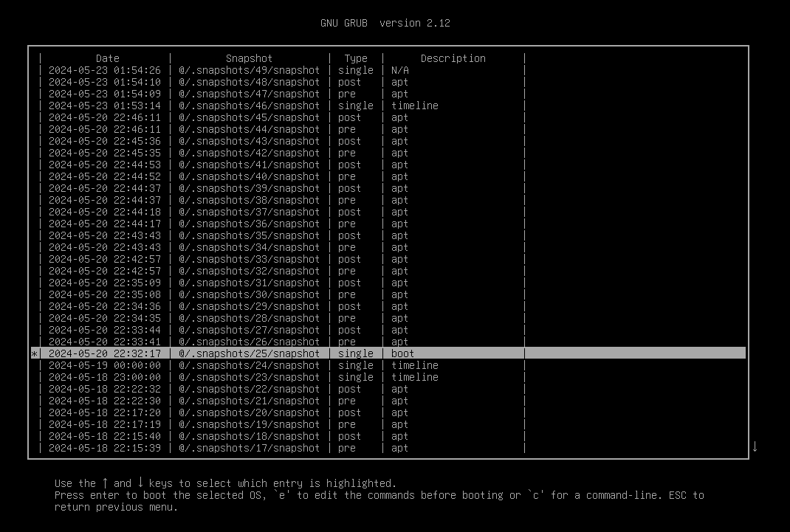Viewport: 790px width, 532px height.
Task: Pick snapshot 40 dated 22:44:52
Action: pos(249,176)
